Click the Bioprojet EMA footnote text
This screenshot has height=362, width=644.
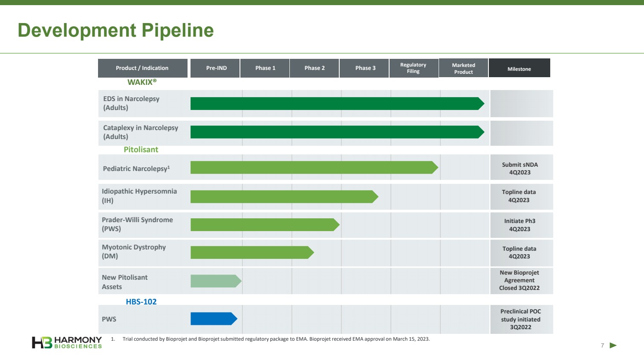pos(276,339)
